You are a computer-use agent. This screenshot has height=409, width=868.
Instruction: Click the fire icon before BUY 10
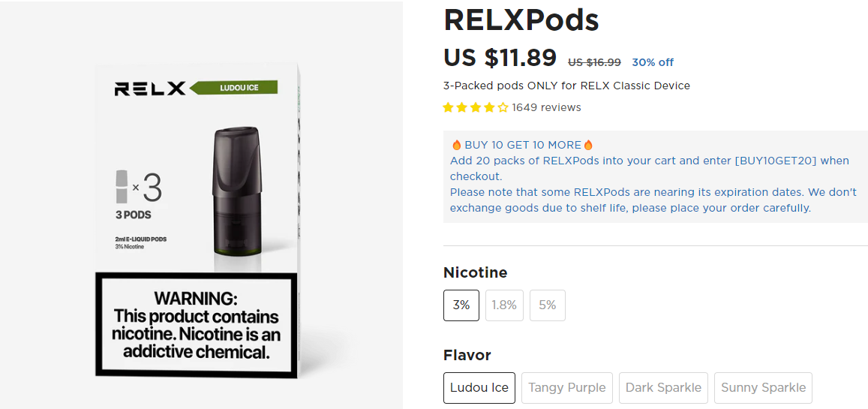tap(456, 145)
